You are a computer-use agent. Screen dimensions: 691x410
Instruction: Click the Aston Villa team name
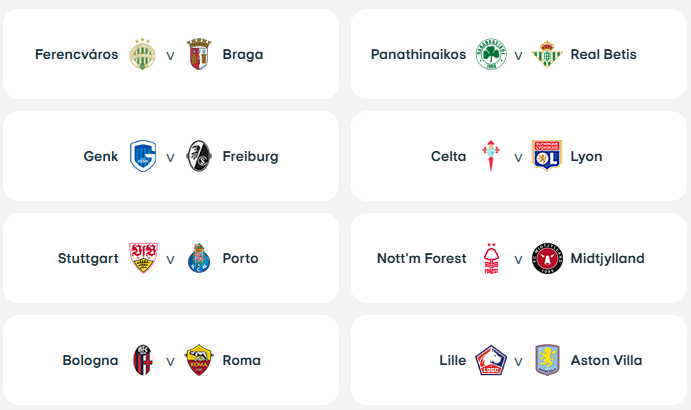tap(606, 360)
